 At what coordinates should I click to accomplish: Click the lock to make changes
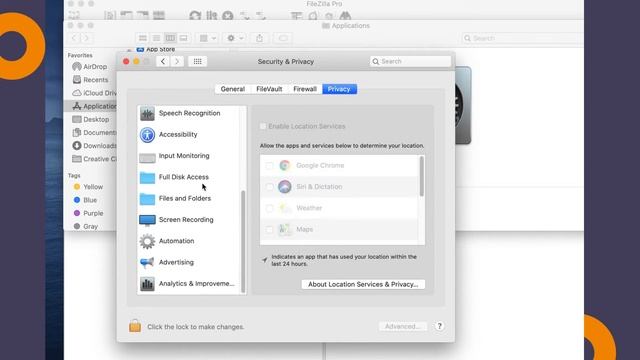coord(135,326)
